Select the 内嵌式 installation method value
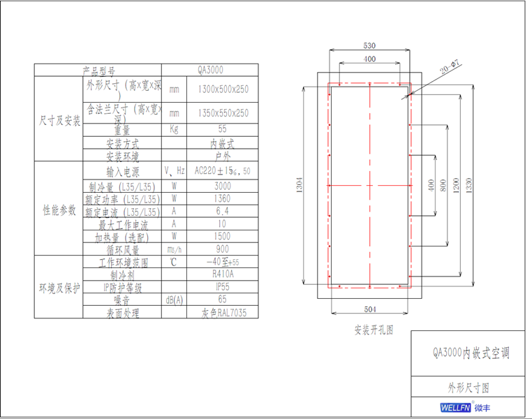The height and width of the screenshot is (419, 532). pyautogui.click(x=222, y=143)
